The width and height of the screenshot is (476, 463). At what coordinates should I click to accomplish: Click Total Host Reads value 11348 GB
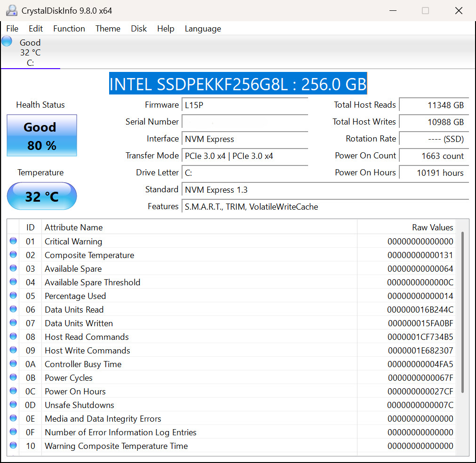[434, 105]
